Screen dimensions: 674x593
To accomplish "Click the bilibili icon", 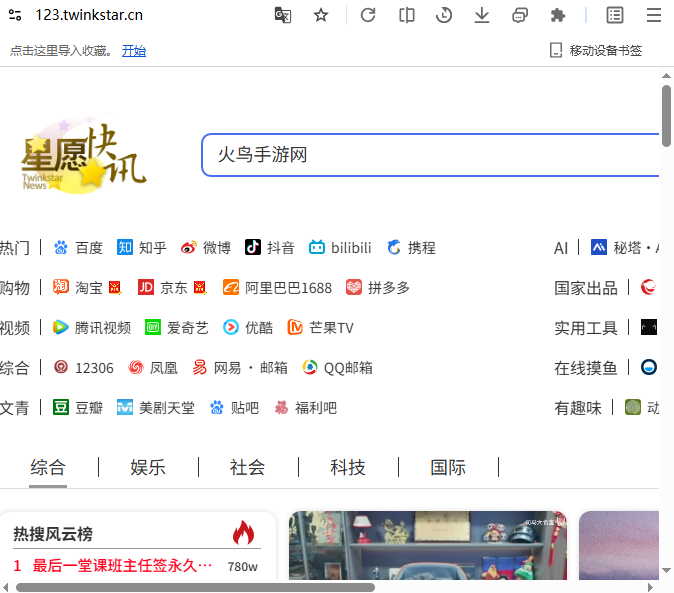I will [x=317, y=247].
